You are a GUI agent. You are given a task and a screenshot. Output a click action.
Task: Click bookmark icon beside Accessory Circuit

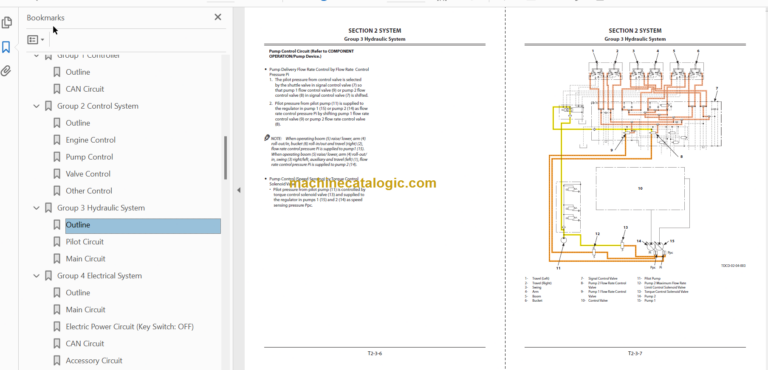coord(57,361)
